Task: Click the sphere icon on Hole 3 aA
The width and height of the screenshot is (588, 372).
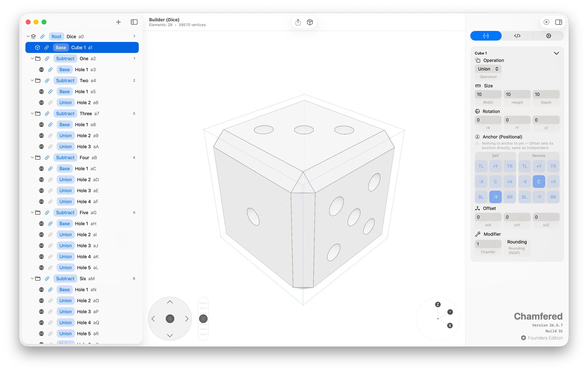Action: (42, 146)
